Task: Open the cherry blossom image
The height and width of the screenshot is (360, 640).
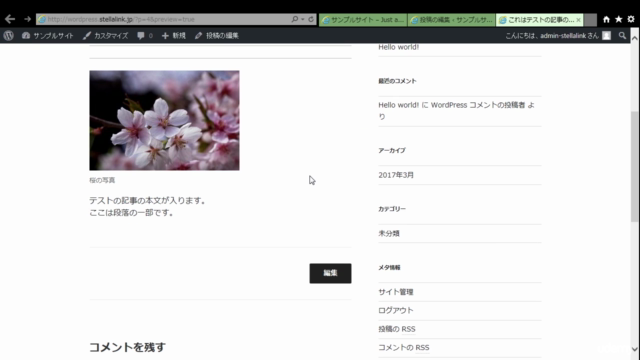Action: (164, 120)
